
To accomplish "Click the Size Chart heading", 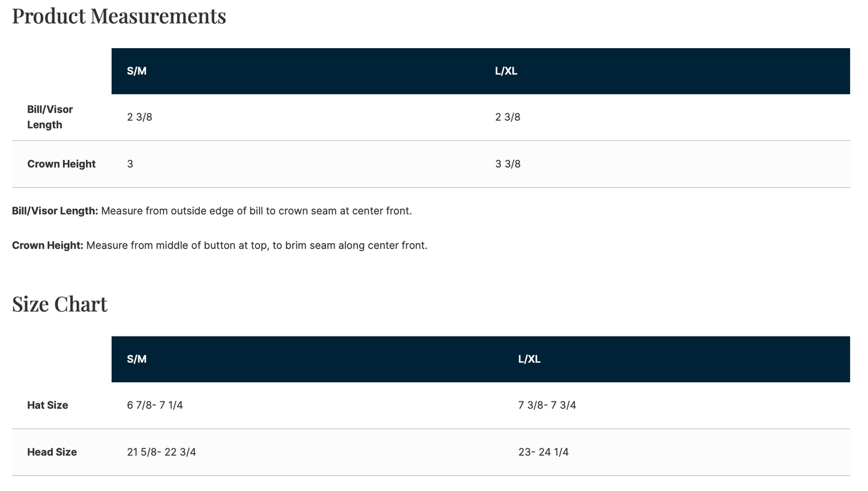I will 59,304.
